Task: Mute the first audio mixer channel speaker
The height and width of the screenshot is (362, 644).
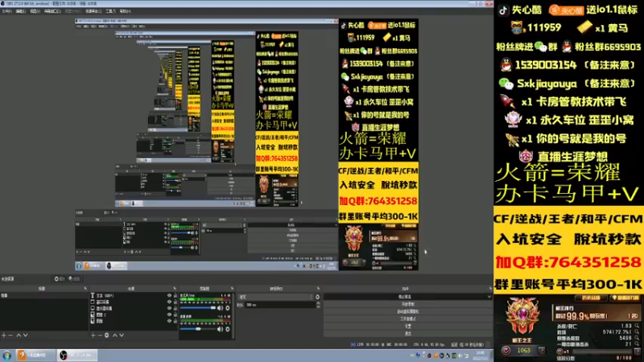Action: coord(220,308)
